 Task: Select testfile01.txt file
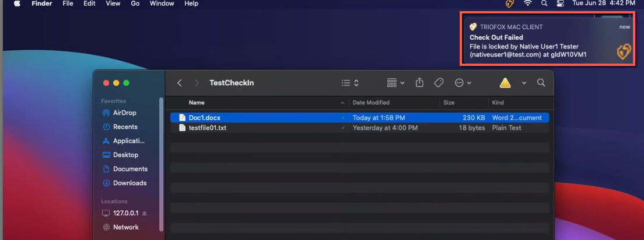tap(360, 128)
